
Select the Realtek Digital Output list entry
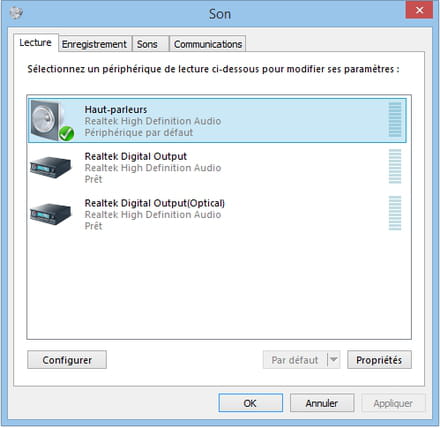pyautogui.click(x=217, y=167)
